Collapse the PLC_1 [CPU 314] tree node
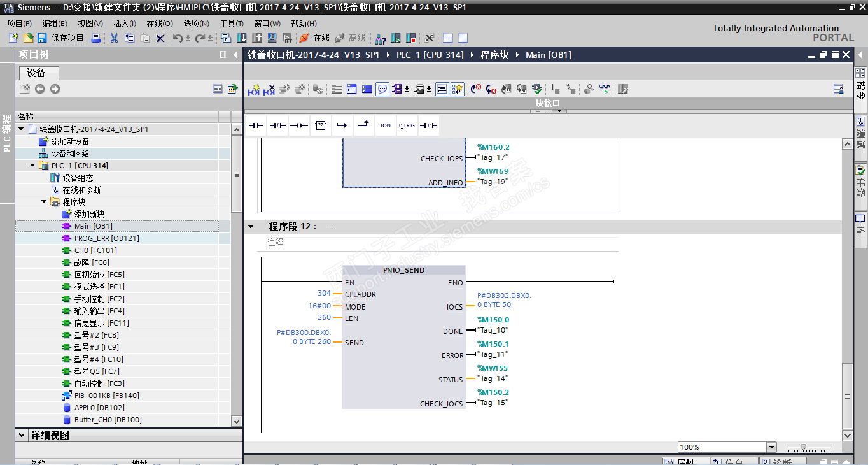Viewport: 868px width, 465px height. (32, 166)
